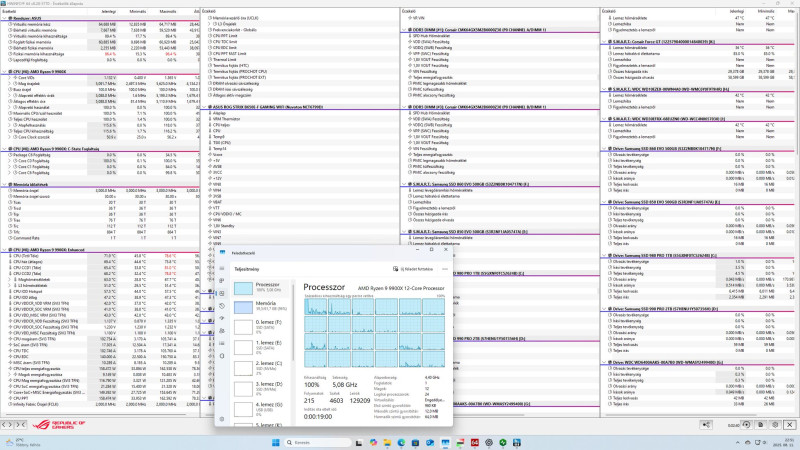
Task: Click the 0:00:19:00 uptime value
Action: 318,417
